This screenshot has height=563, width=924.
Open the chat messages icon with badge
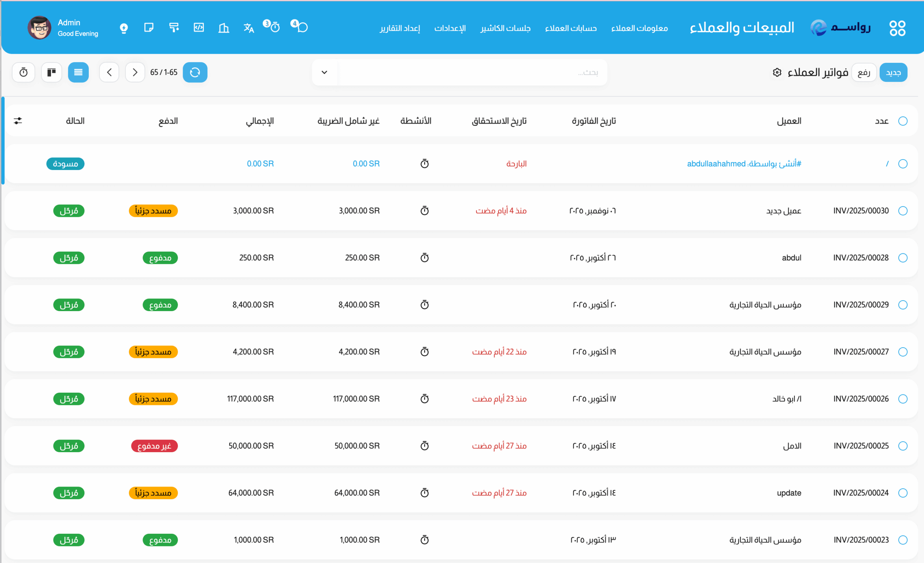click(300, 27)
